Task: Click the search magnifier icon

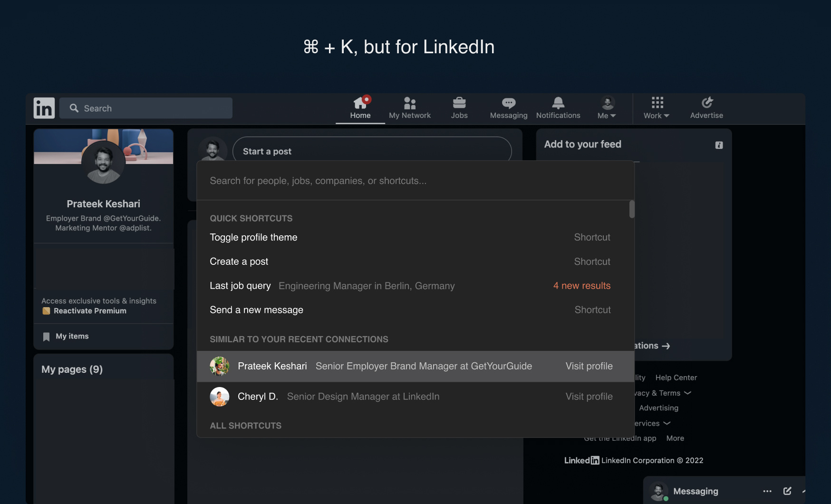Action: tap(74, 108)
